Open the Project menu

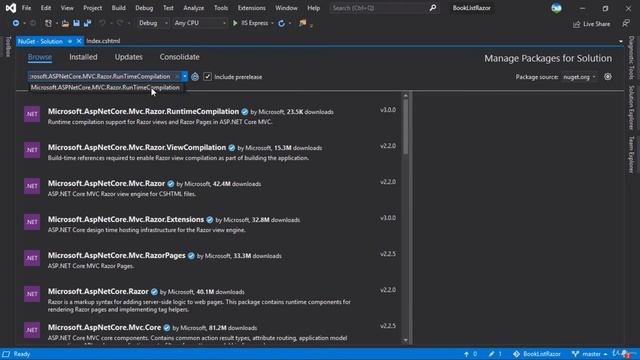tap(93, 8)
